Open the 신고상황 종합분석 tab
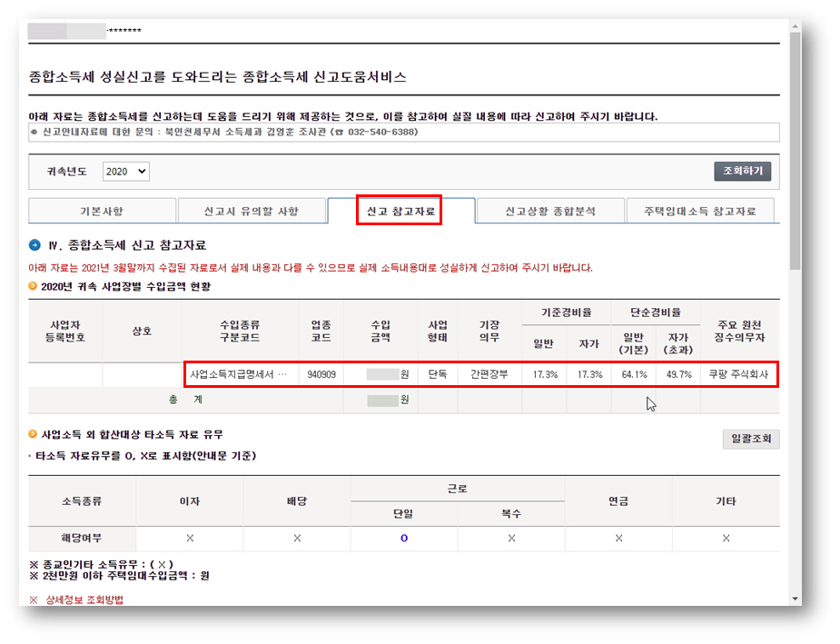The image size is (840, 644). click(550, 211)
